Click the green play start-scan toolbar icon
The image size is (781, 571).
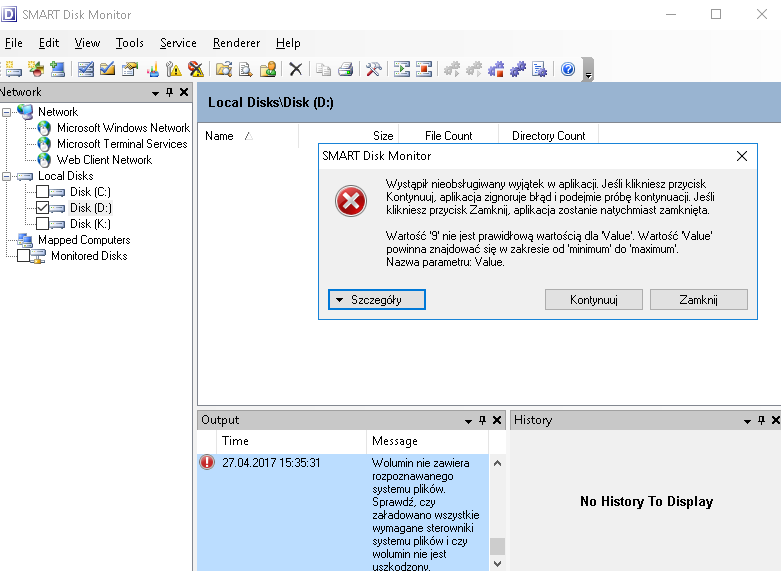(402, 69)
